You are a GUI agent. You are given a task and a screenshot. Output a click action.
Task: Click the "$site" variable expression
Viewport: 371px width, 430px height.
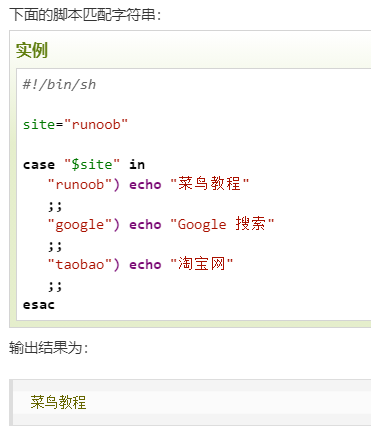click(x=92, y=164)
